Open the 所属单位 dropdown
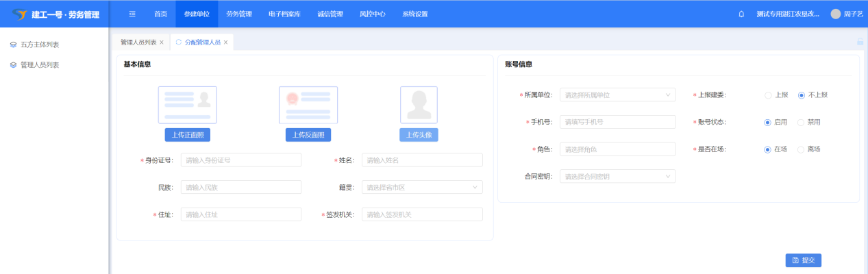The width and height of the screenshot is (868, 274). [x=617, y=95]
